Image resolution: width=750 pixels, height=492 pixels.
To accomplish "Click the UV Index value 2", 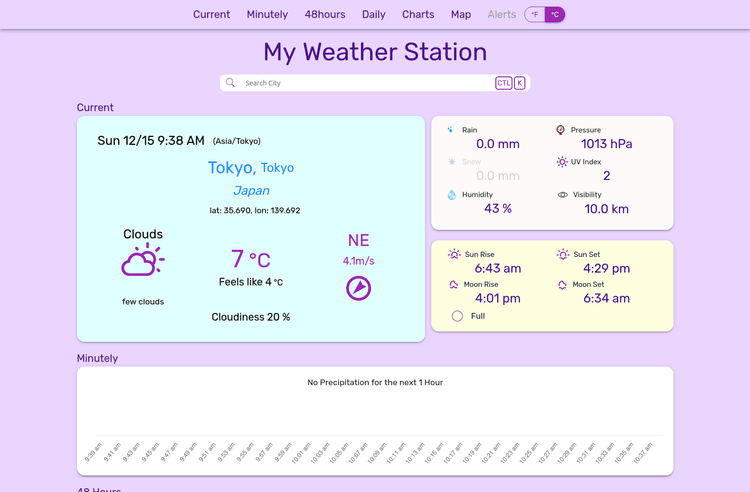I will 607,176.
